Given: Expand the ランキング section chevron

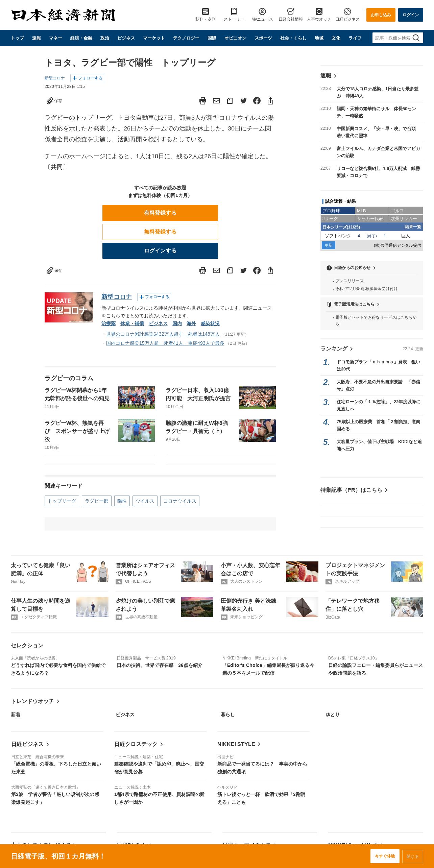Looking at the screenshot, I should coord(352,349).
